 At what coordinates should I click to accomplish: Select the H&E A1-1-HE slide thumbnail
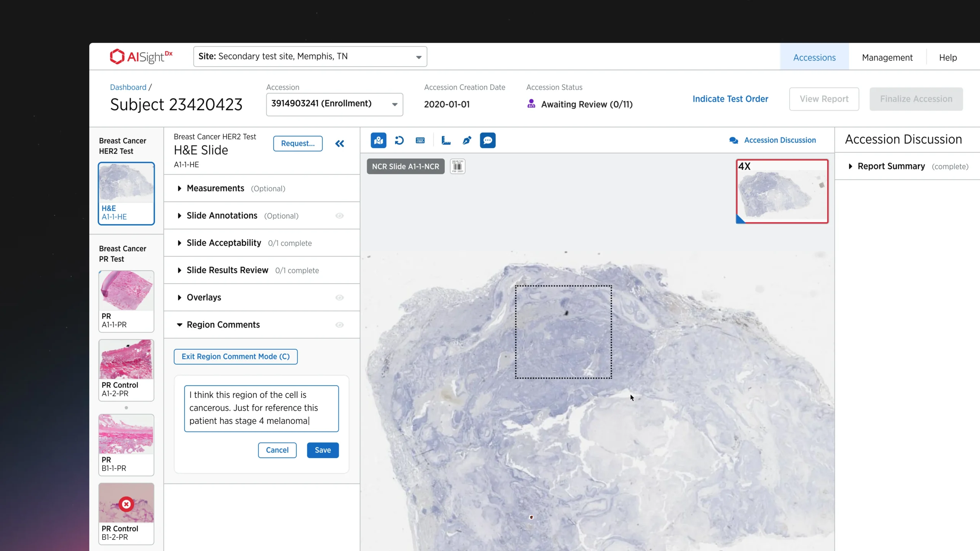[126, 194]
